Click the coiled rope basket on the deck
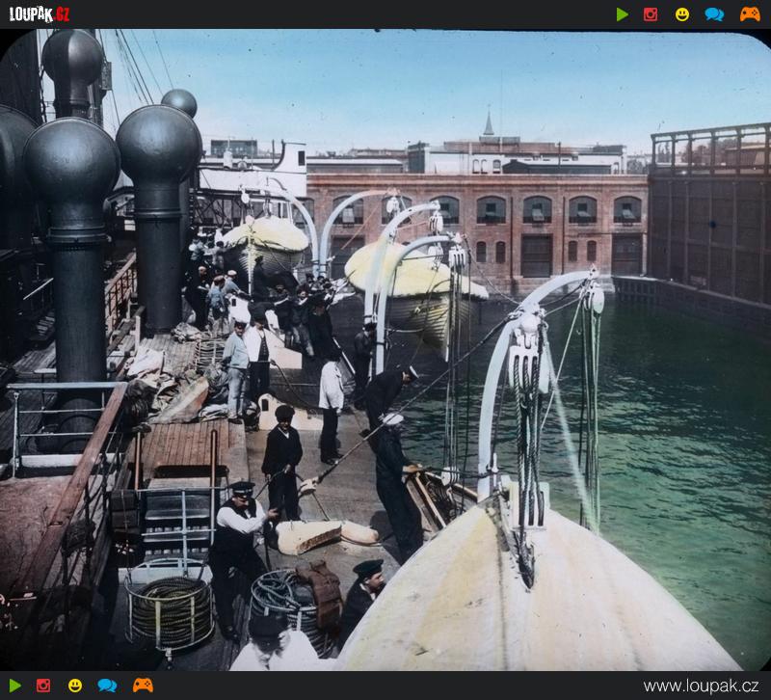 click(x=171, y=609)
